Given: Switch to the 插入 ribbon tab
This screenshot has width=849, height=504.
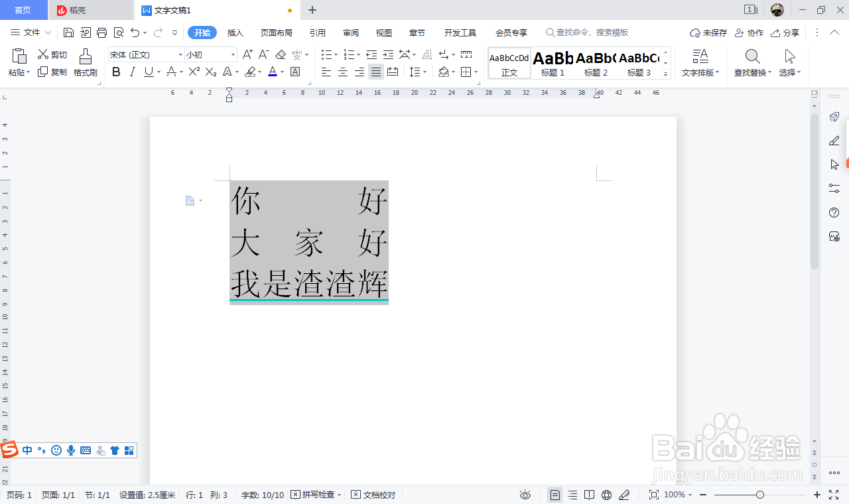Looking at the screenshot, I should [x=235, y=32].
